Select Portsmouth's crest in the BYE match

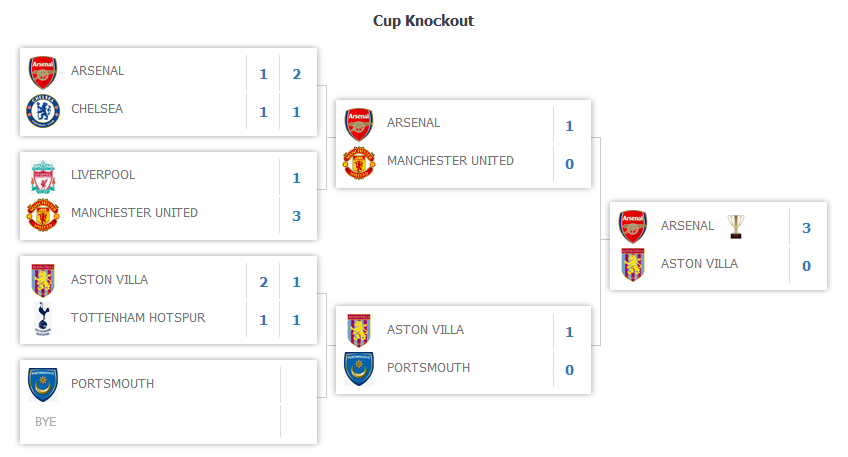pyautogui.click(x=43, y=385)
